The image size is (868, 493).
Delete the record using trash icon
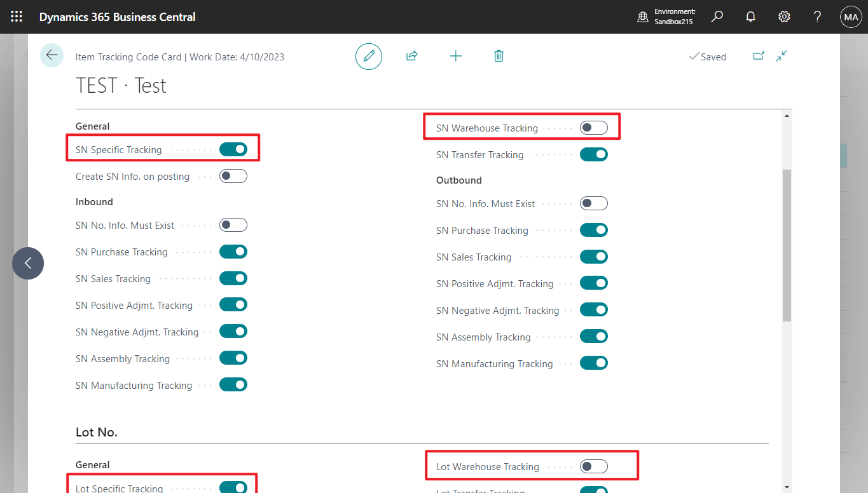[x=499, y=56]
